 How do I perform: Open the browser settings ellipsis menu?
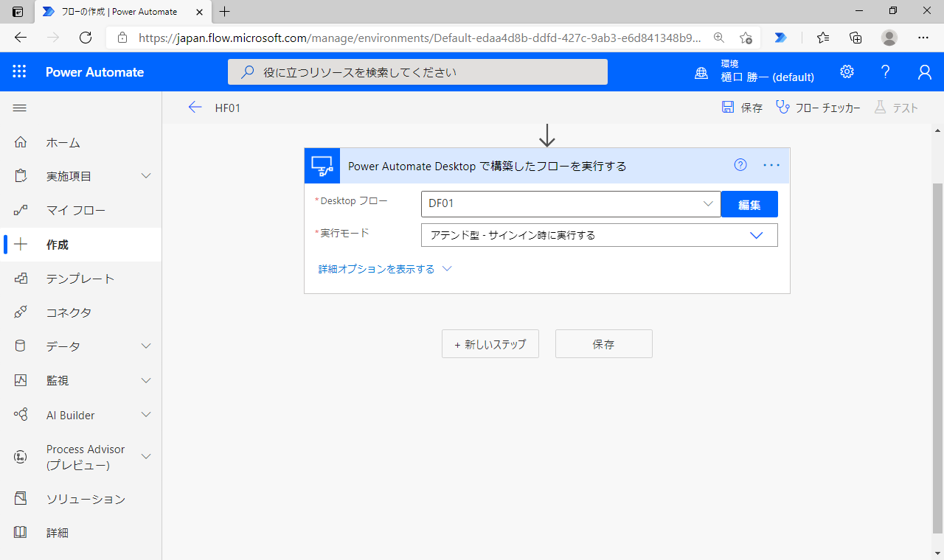coord(923,38)
